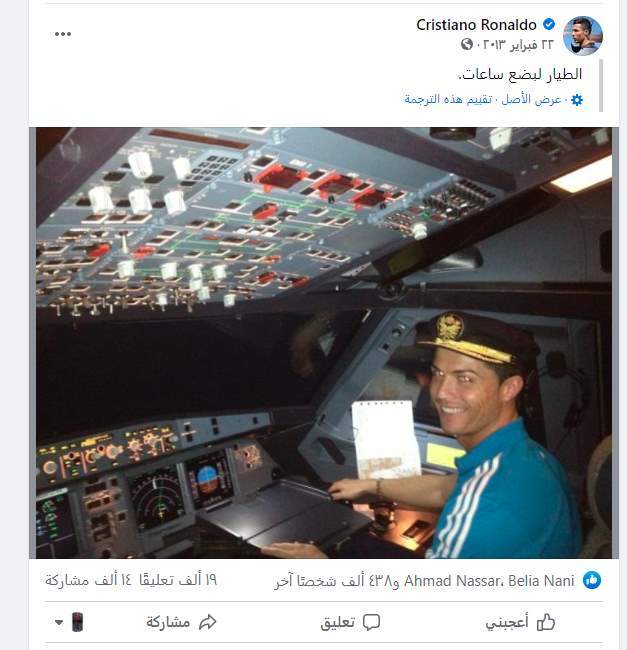Click the أعجبني like button label
The width and height of the screenshot is (627, 650).
coord(507,622)
